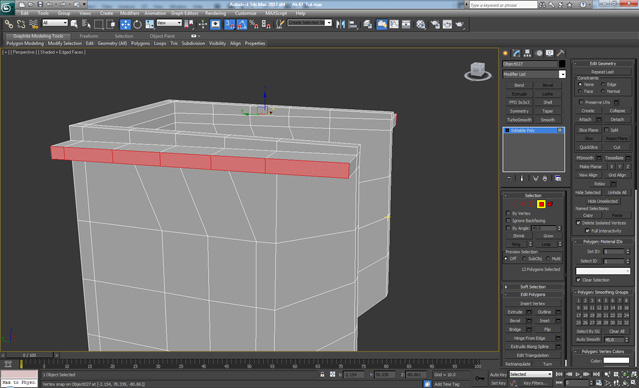
Task: Uncheck Full Interactivity checkbox
Action: point(588,231)
